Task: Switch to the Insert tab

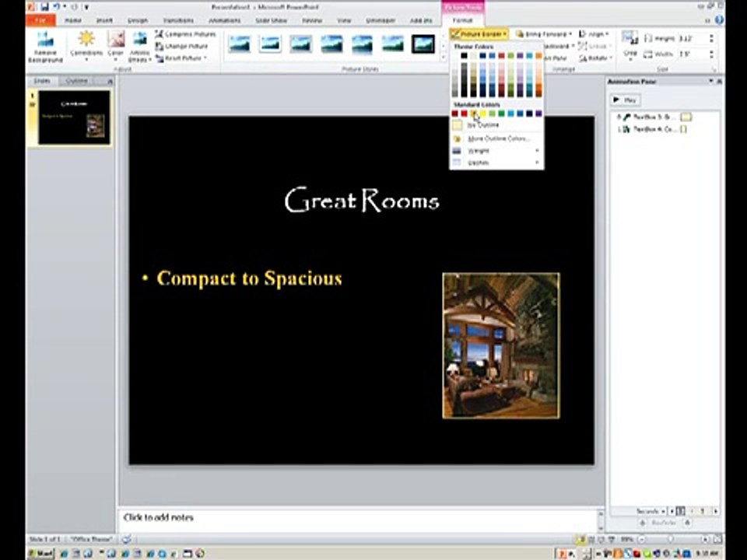Action: tap(104, 20)
